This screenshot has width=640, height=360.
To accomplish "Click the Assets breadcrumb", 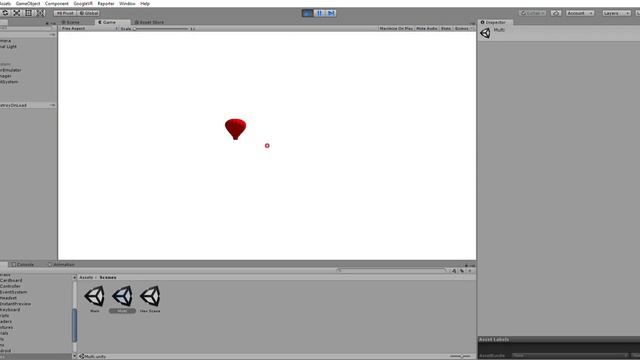I will [86, 277].
